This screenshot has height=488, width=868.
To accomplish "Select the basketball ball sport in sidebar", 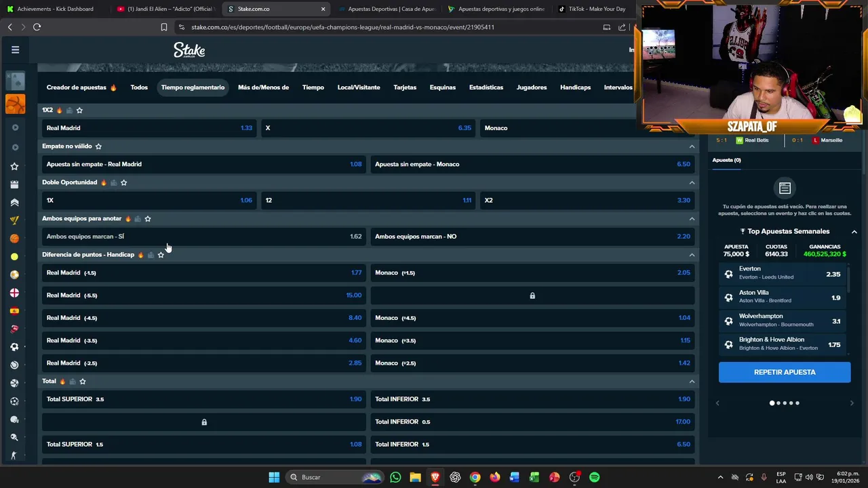I will tap(14, 239).
